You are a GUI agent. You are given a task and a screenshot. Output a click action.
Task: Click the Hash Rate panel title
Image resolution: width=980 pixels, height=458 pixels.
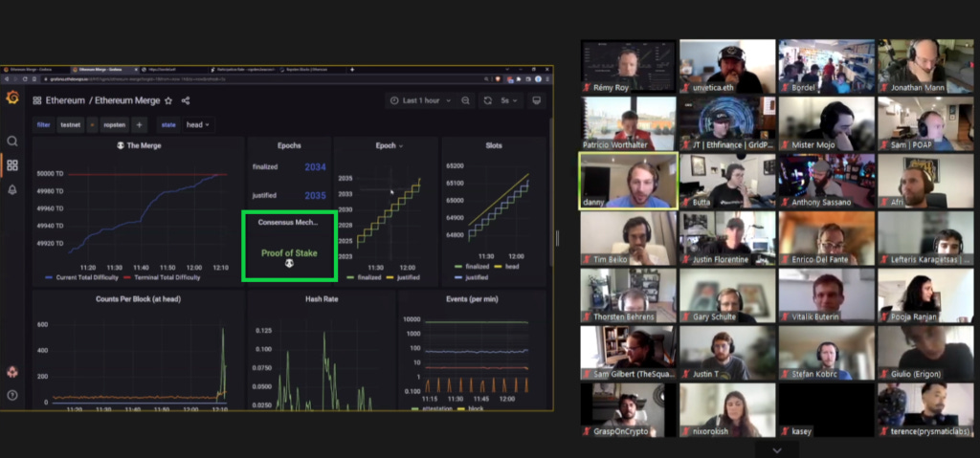pos(322,299)
